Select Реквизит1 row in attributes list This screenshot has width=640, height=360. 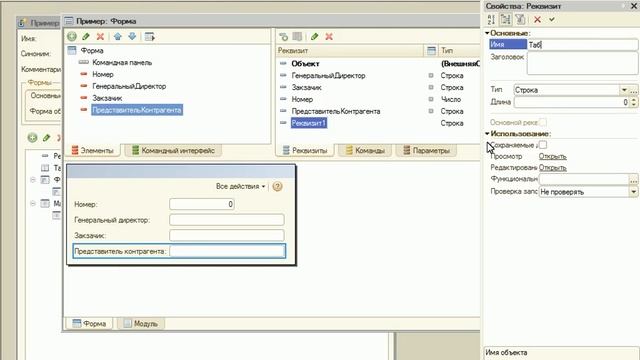309,123
